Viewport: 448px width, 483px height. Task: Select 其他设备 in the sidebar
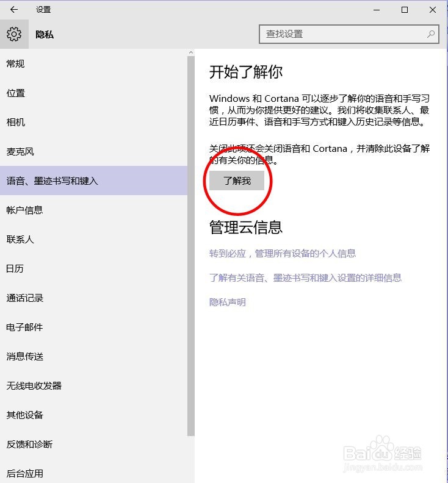click(93, 415)
